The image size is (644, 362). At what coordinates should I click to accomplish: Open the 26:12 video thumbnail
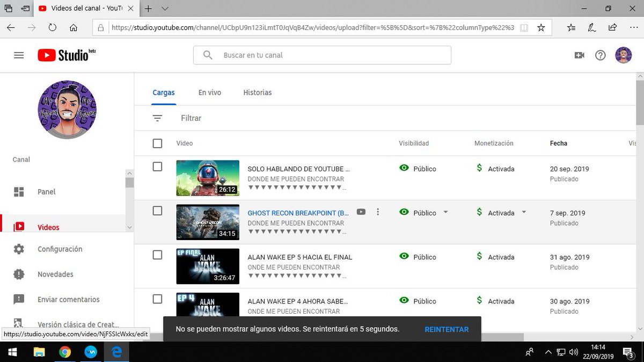click(x=208, y=178)
